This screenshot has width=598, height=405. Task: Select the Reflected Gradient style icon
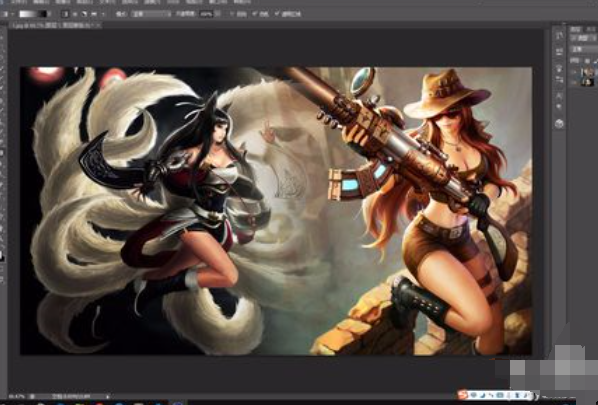(x=93, y=14)
